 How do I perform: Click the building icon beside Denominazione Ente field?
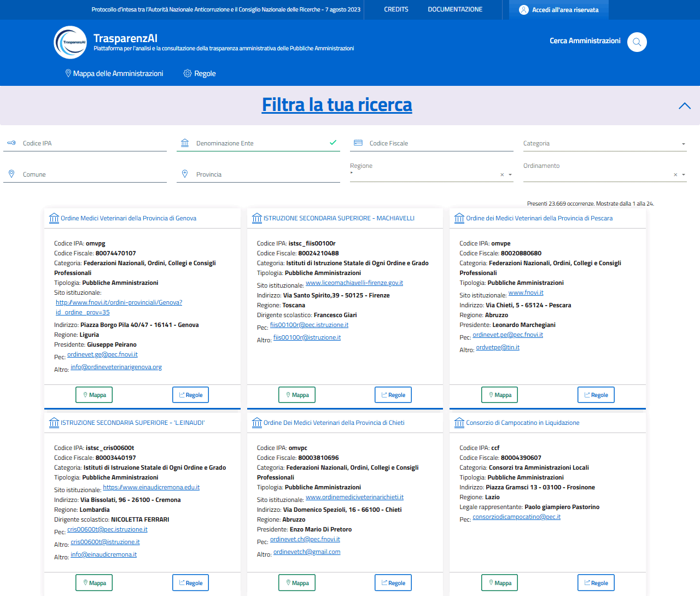(x=185, y=143)
